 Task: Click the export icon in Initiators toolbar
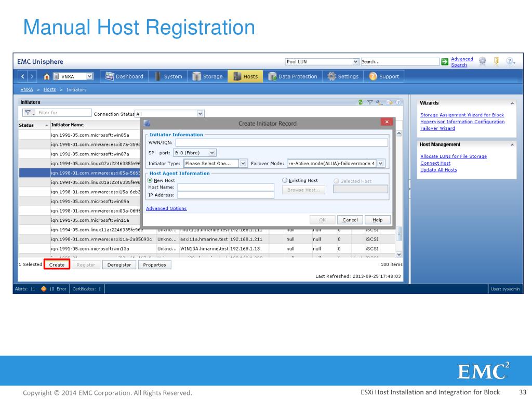389,102
